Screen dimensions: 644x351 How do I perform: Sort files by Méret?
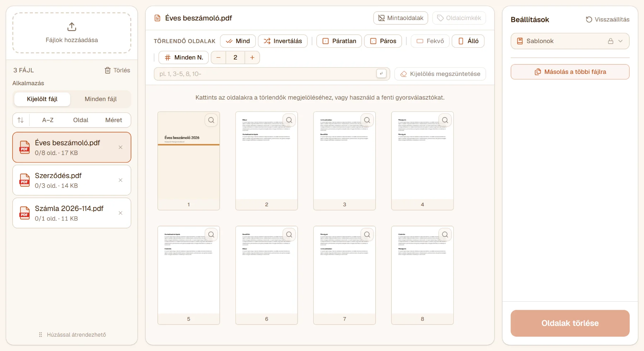click(114, 120)
